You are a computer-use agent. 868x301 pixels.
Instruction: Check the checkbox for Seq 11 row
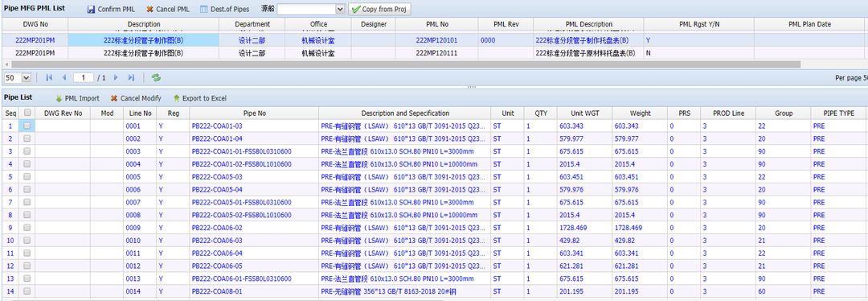tap(27, 254)
